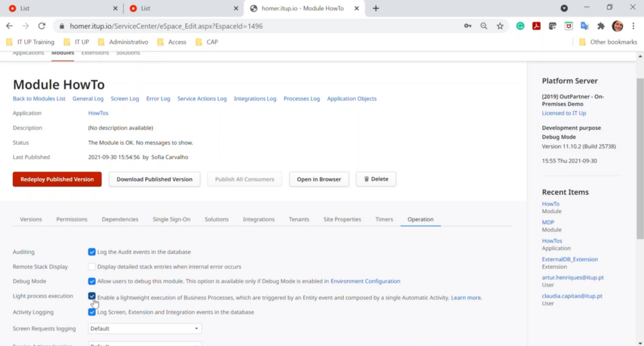Open a new browser tab
This screenshot has height=346, width=644.
376,8
